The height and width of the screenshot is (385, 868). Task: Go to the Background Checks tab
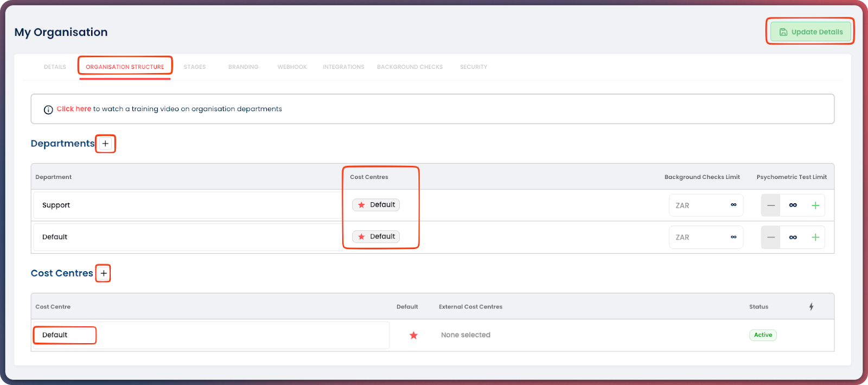pyautogui.click(x=410, y=67)
